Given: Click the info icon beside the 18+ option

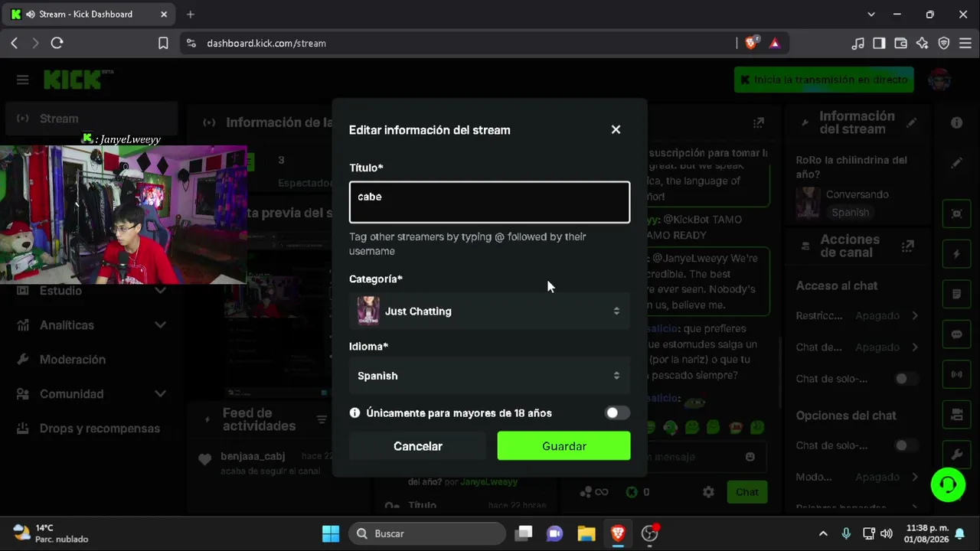Looking at the screenshot, I should [354, 413].
